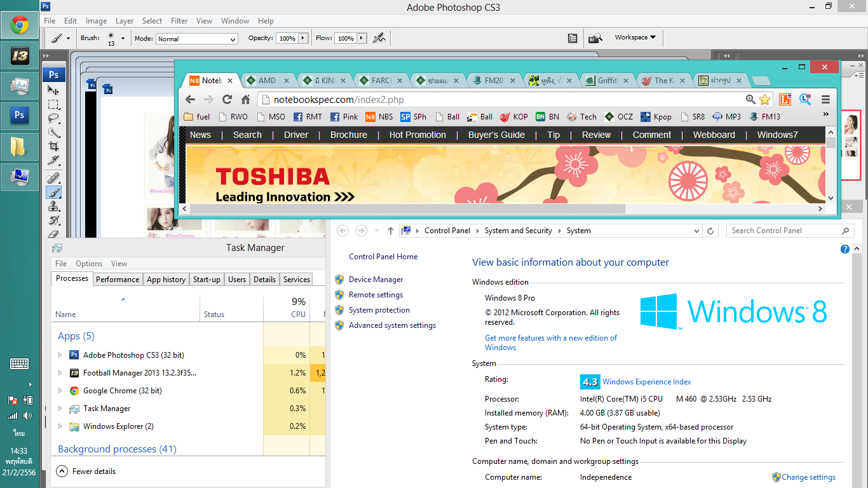Select the Rectangular Marquee tool
The height and width of the screenshot is (488, 868).
pos(54,104)
